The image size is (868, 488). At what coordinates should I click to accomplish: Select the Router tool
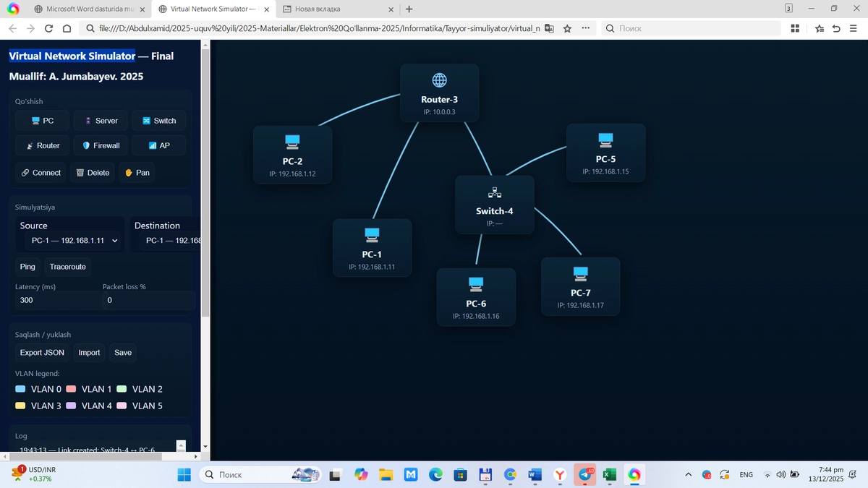[x=42, y=145]
